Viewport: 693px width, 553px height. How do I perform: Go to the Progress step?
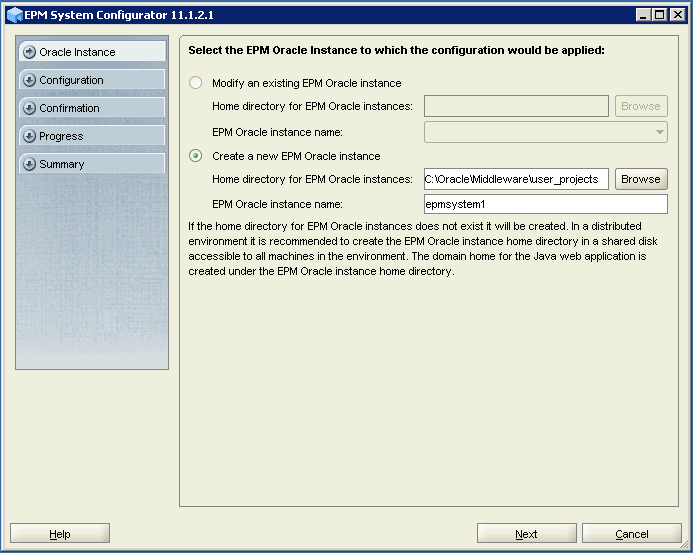[92, 136]
